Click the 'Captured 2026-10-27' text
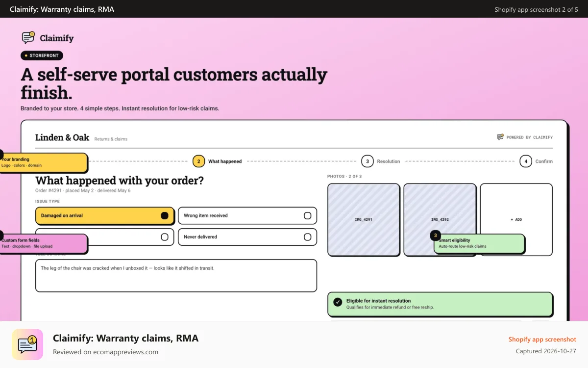 546,351
